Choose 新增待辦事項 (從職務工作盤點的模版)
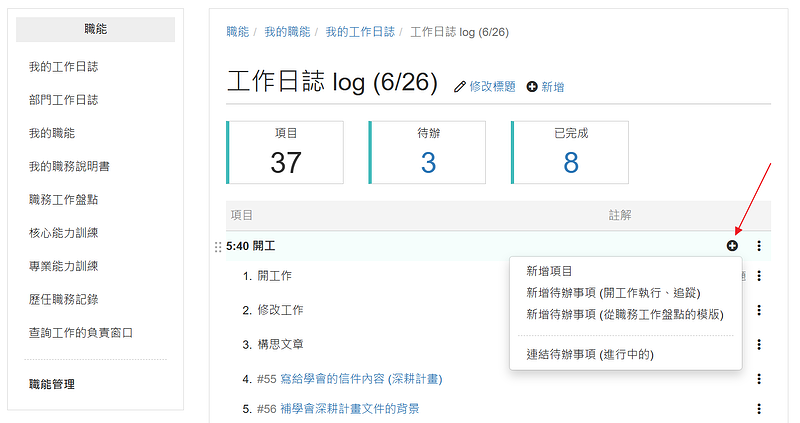 click(x=626, y=314)
